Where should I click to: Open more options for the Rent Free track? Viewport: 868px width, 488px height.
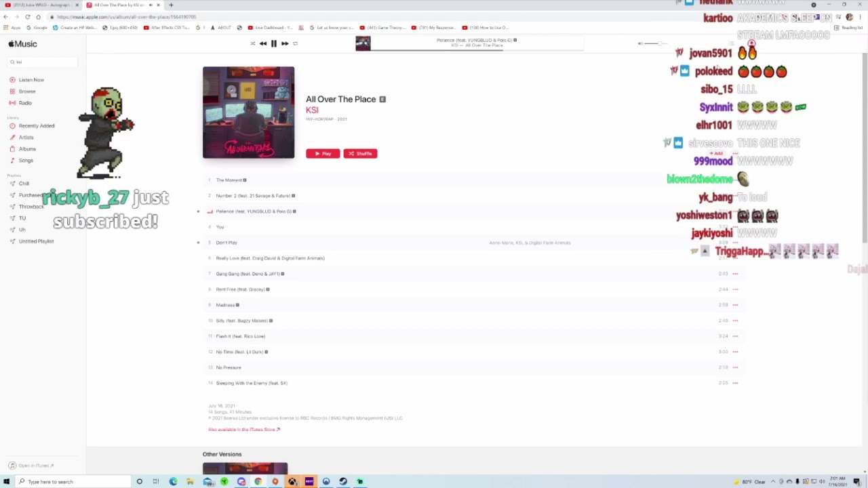pyautogui.click(x=735, y=289)
